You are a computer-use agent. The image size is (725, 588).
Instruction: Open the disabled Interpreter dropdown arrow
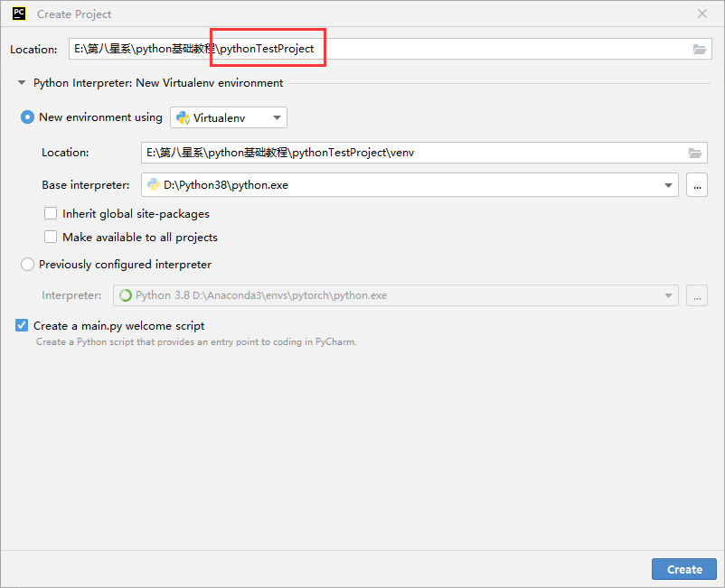(x=668, y=295)
